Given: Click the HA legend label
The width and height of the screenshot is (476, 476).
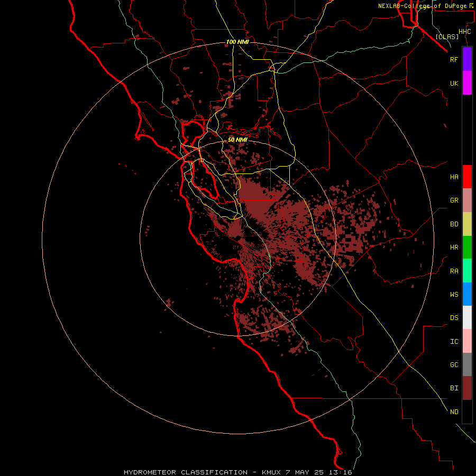Looking at the screenshot, I should pyautogui.click(x=454, y=177).
